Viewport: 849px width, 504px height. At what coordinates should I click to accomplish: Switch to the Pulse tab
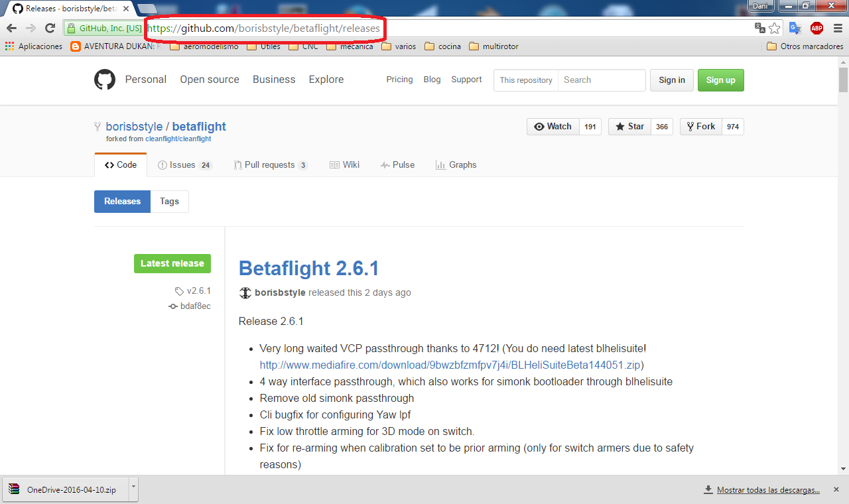click(397, 165)
